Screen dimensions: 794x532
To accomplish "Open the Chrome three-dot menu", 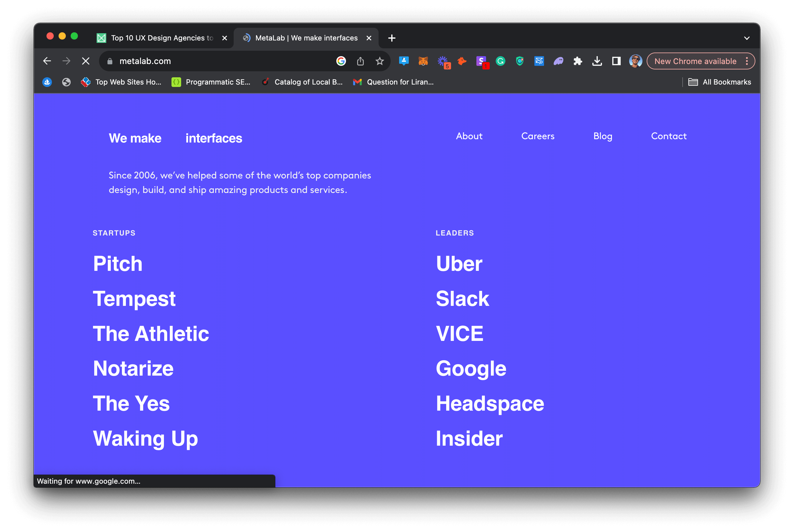I will [x=747, y=61].
